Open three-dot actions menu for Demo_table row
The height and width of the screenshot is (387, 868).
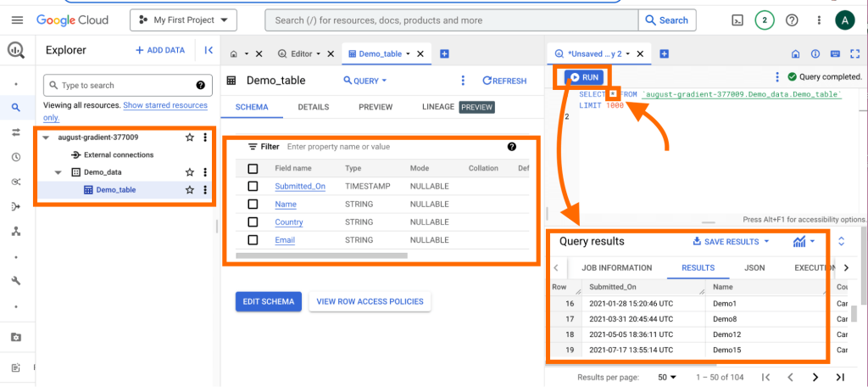click(x=205, y=190)
